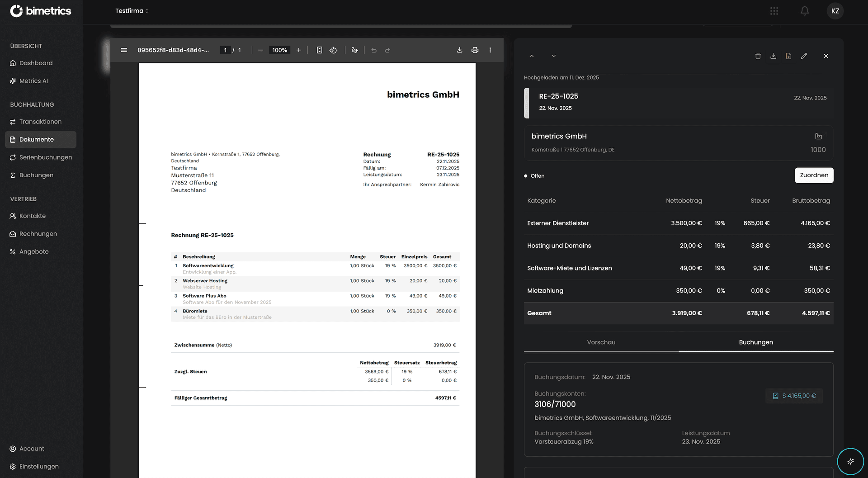Image resolution: width=868 pixels, height=478 pixels.
Task: Click the PDF zoom in plus button
Action: pyautogui.click(x=299, y=50)
